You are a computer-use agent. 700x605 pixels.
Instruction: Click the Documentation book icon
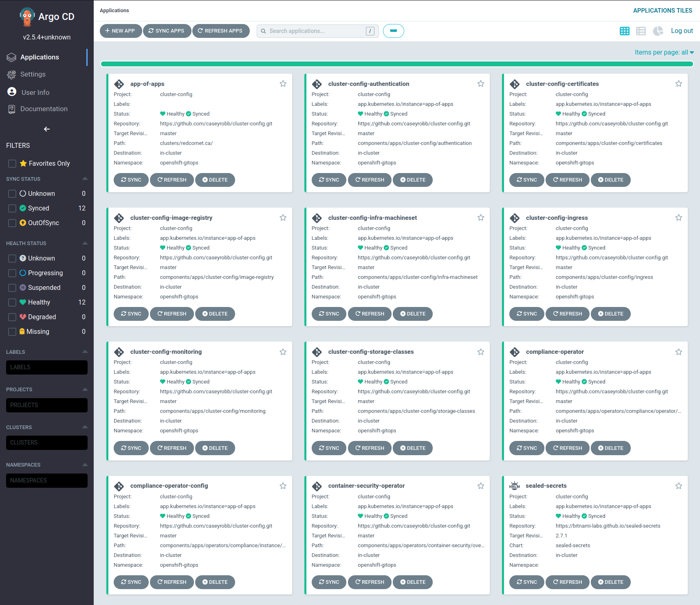point(11,109)
